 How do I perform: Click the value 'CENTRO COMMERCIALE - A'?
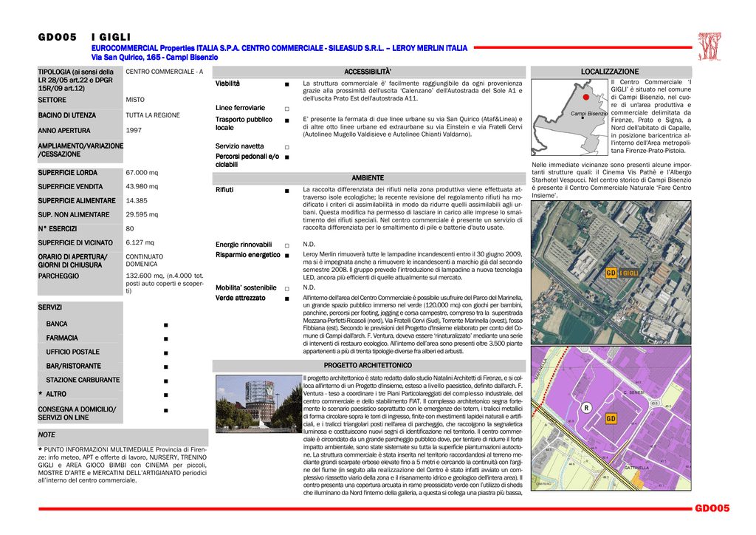[x=165, y=72]
